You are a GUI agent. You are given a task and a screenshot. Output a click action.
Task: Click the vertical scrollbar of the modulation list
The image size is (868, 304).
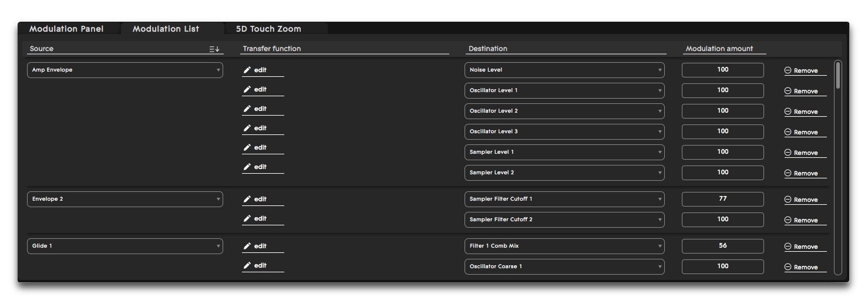pos(837,76)
